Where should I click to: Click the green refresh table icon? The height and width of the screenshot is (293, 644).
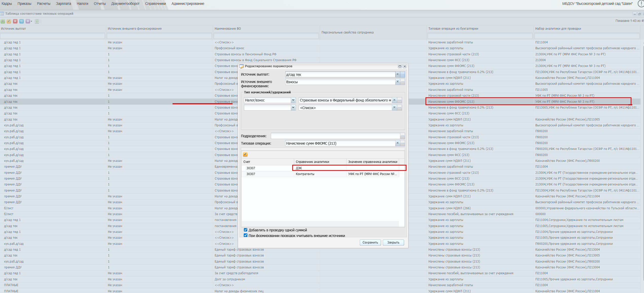(x=37, y=21)
